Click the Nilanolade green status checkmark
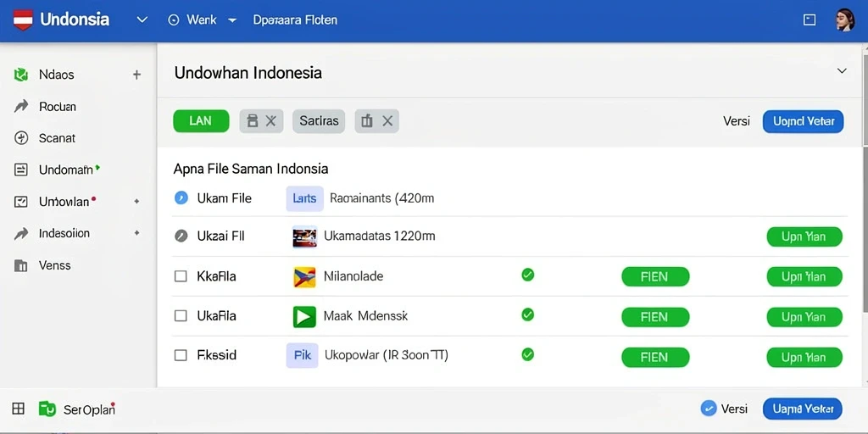The image size is (868, 434). (x=527, y=275)
